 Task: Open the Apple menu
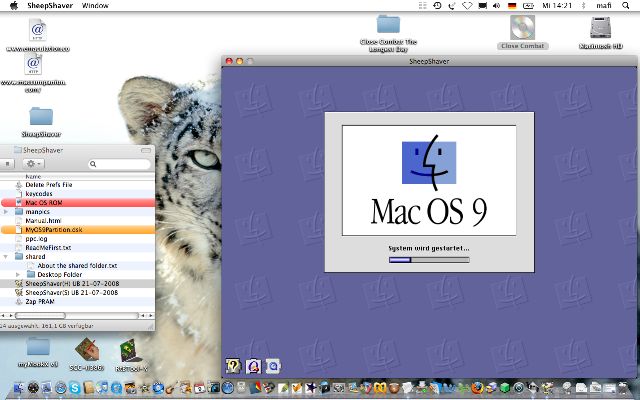point(14,5)
